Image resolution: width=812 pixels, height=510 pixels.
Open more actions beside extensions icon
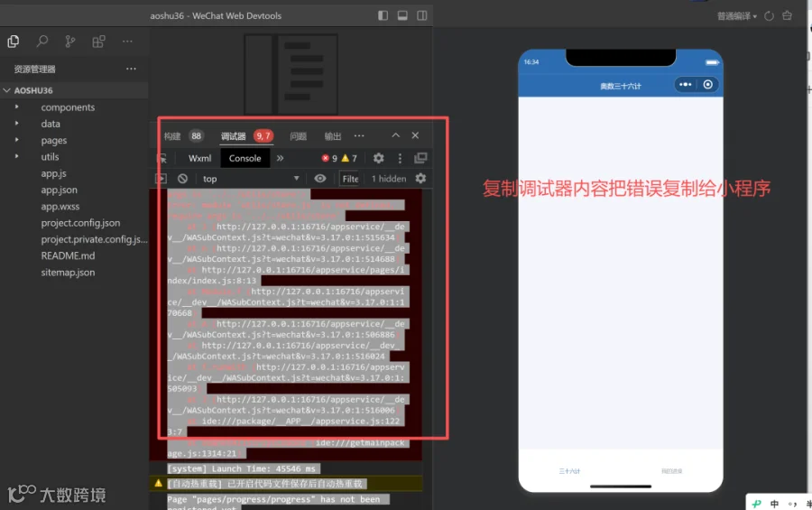(127, 42)
